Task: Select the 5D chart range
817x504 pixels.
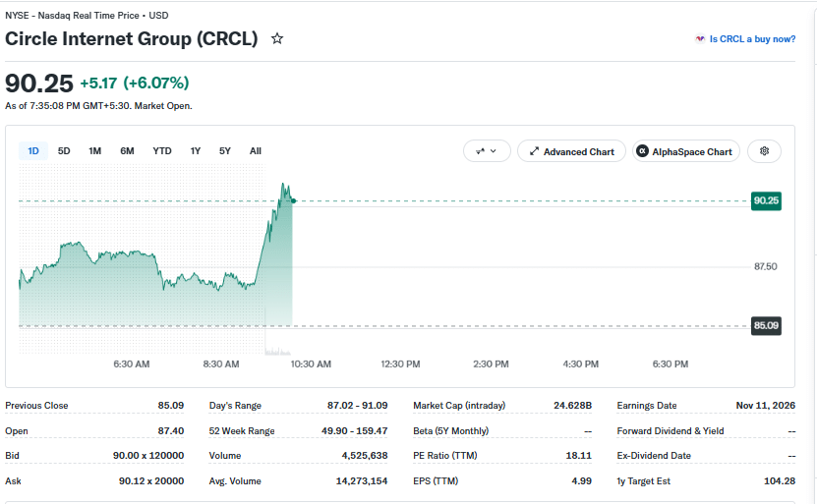Action: 64,151
